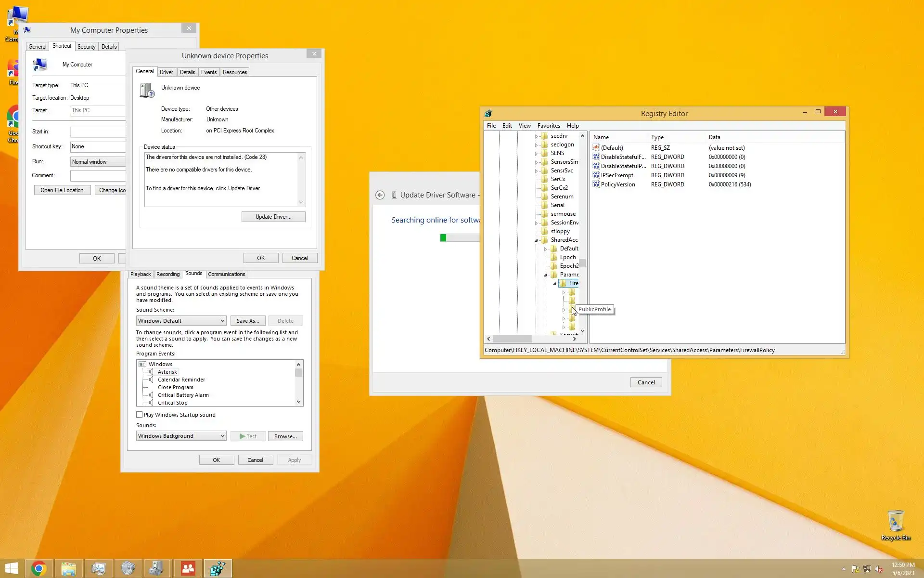The width and height of the screenshot is (924, 578).
Task: Click the muted volume tray icon
Action: 879,569
